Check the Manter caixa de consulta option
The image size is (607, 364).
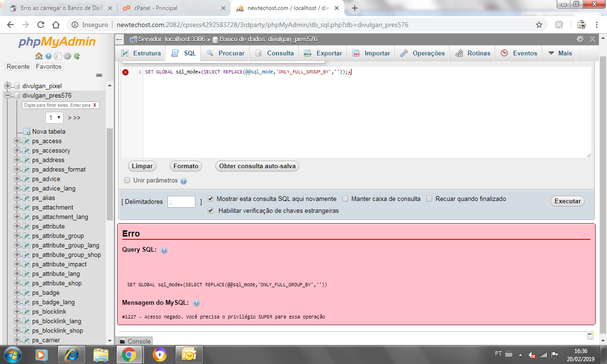(345, 199)
